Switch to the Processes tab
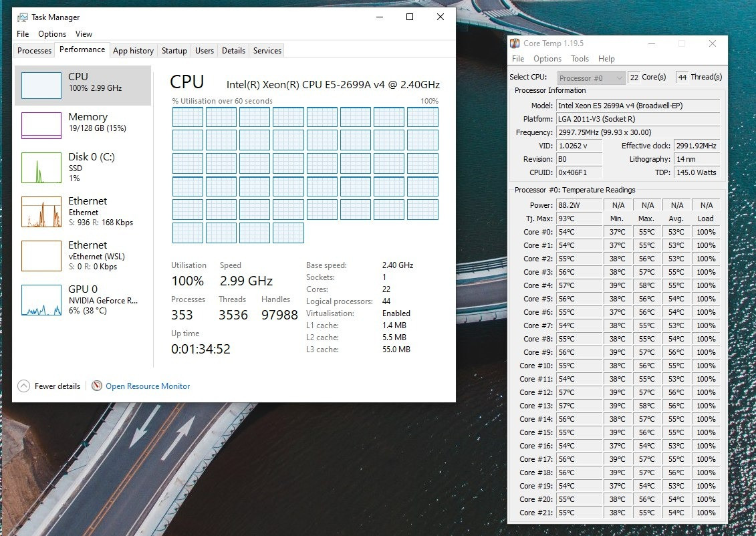This screenshot has height=536, width=756. pyautogui.click(x=34, y=51)
